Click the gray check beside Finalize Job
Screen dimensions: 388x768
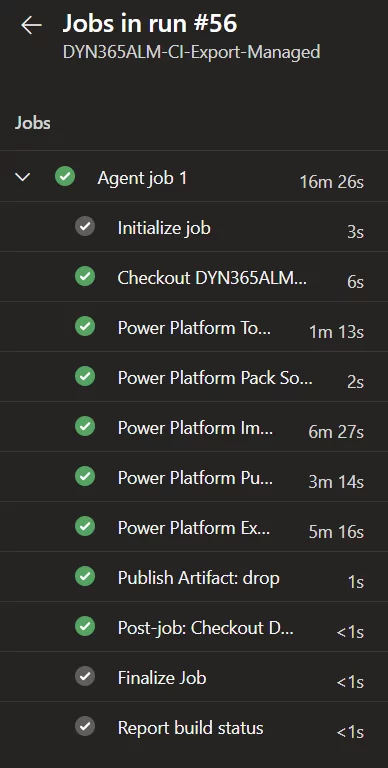[85, 676]
